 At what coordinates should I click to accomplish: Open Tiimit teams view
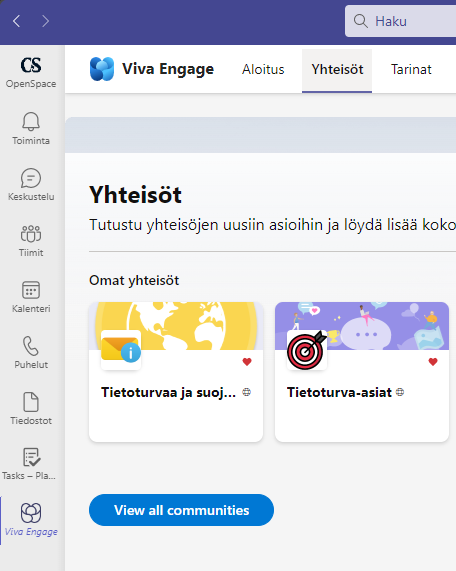tap(31, 241)
